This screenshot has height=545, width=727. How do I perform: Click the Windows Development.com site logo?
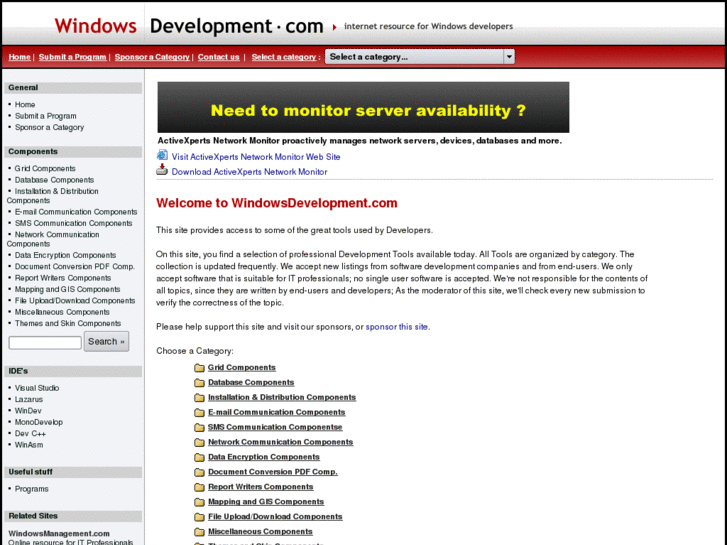[189, 26]
